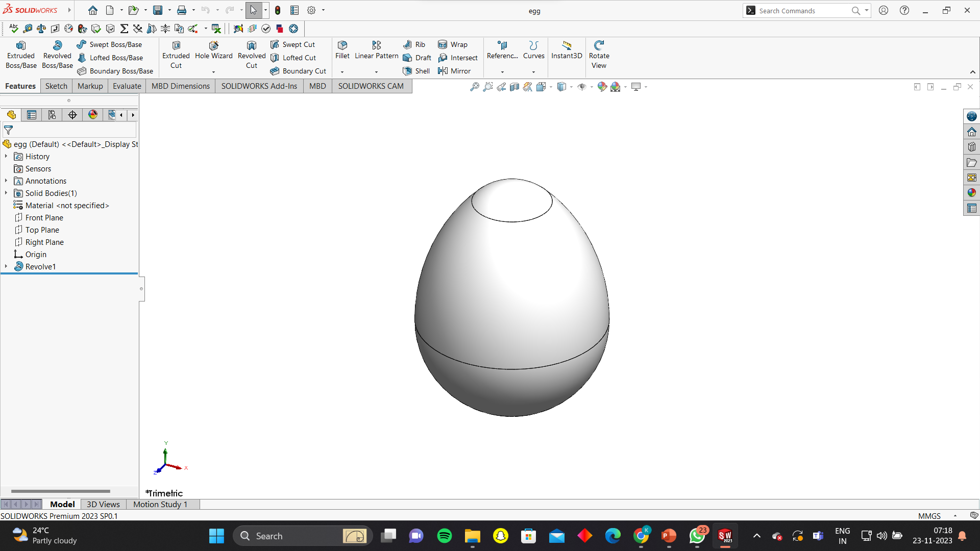Click the Revolved Cut tool

coord(251,55)
